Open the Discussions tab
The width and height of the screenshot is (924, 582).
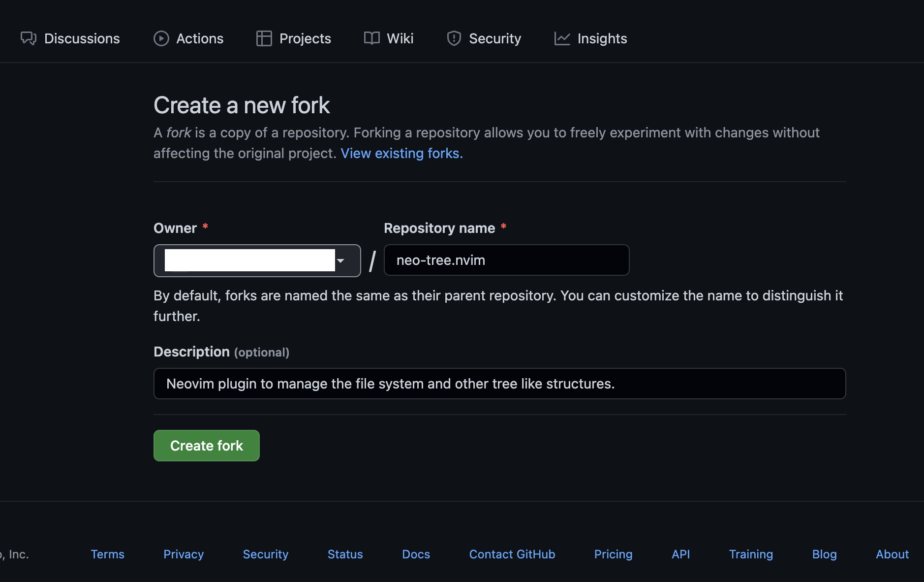[70, 38]
